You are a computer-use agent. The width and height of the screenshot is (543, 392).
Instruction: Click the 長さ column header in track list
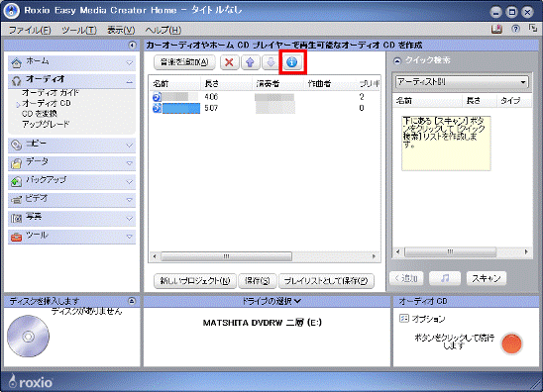227,83
